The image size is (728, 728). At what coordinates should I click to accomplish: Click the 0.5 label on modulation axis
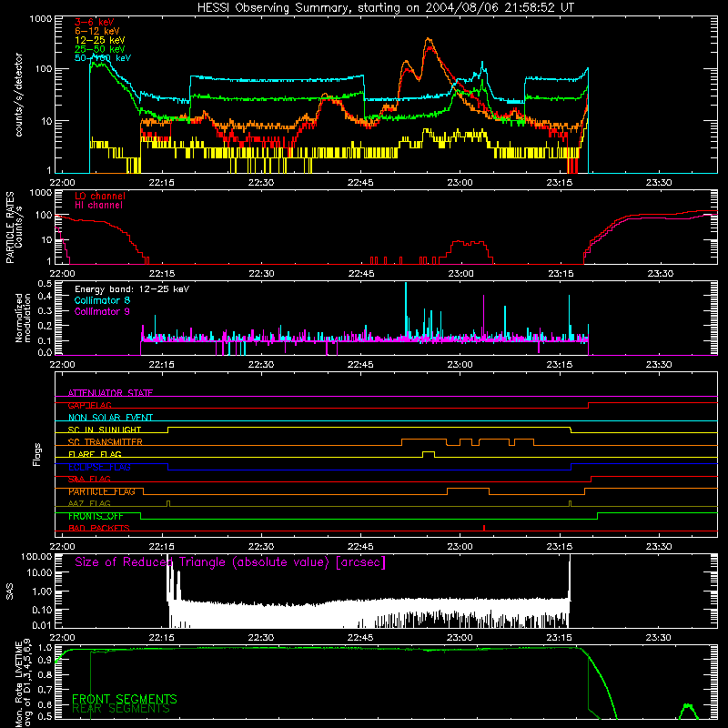pyautogui.click(x=45, y=283)
